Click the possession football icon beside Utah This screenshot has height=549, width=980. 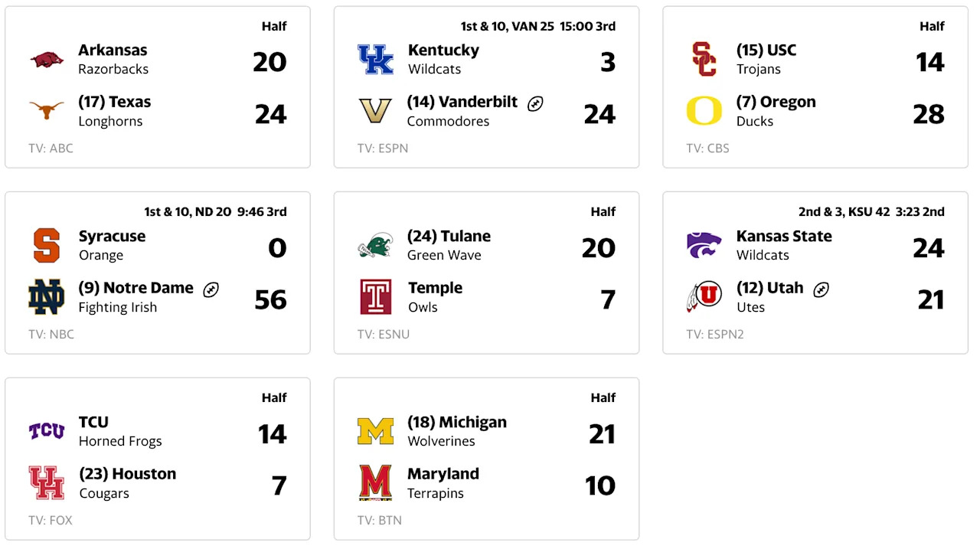(821, 289)
